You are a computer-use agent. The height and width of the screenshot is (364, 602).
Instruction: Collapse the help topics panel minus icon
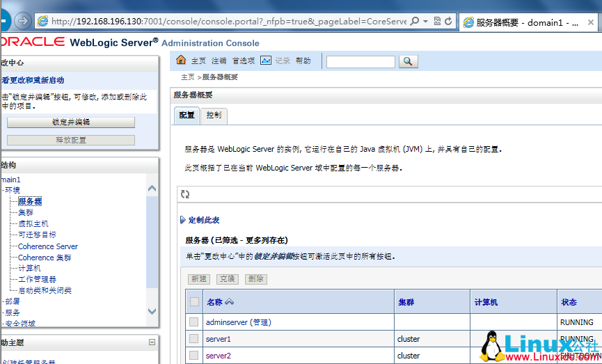pos(152,342)
